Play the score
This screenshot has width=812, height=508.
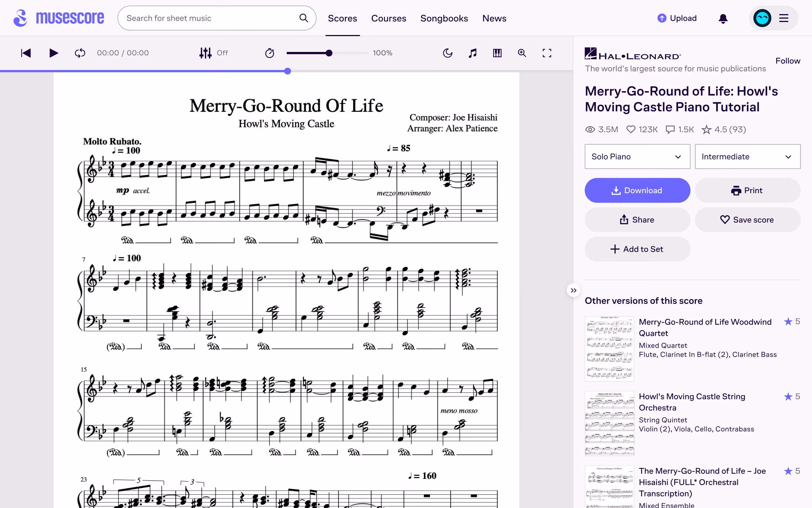click(x=54, y=53)
